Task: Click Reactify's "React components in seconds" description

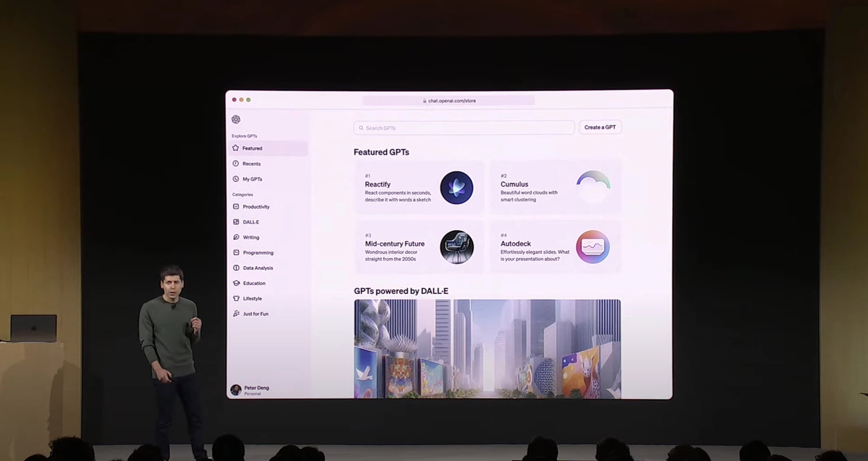Action: point(398,196)
